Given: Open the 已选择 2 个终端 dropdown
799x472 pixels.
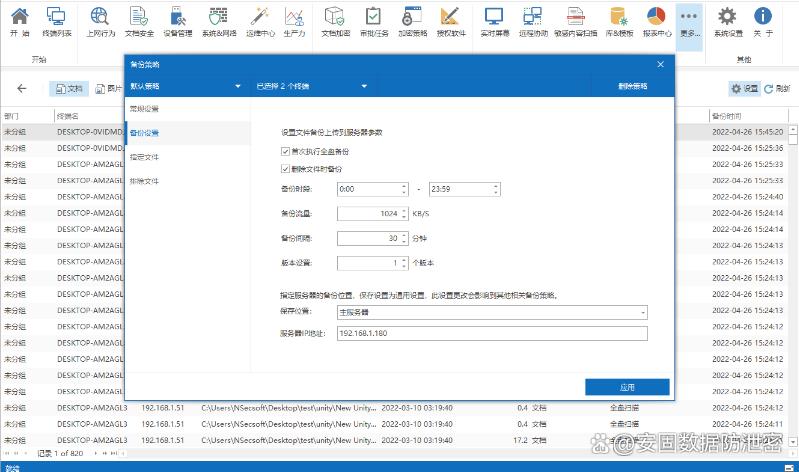Looking at the screenshot, I should click(310, 87).
